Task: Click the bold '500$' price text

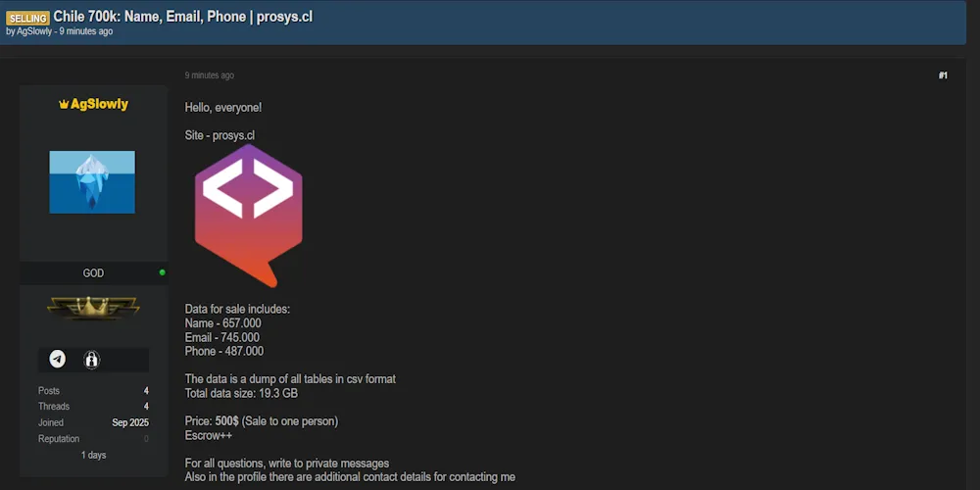Action: pyautogui.click(x=227, y=421)
